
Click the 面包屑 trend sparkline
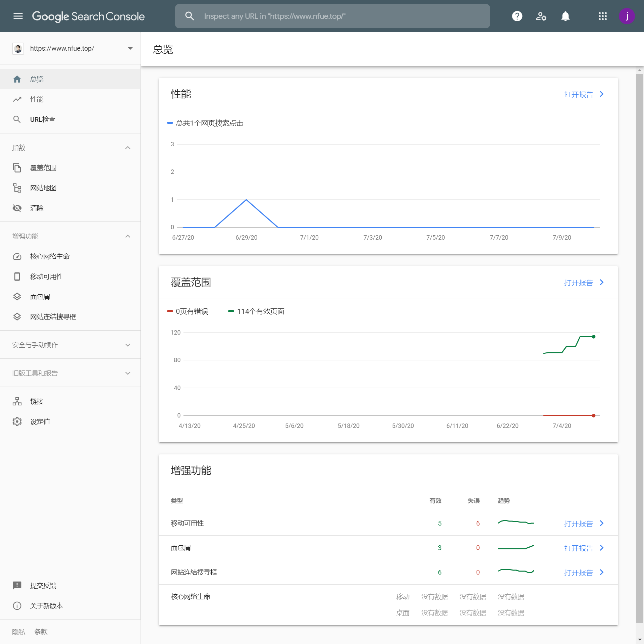(516, 547)
